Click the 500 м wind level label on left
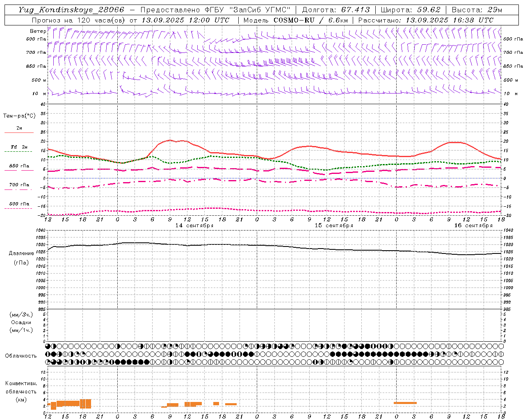Screen dimensions: 525x420 [39, 80]
